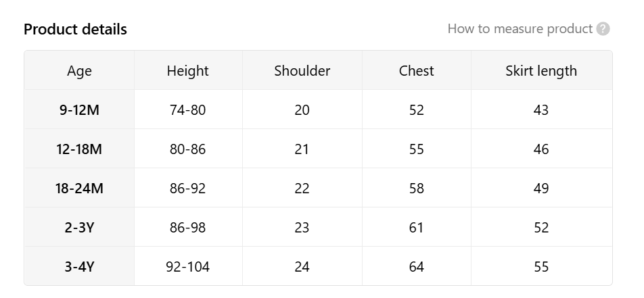Select the Age column header
The image size is (644, 298).
pyautogui.click(x=79, y=70)
